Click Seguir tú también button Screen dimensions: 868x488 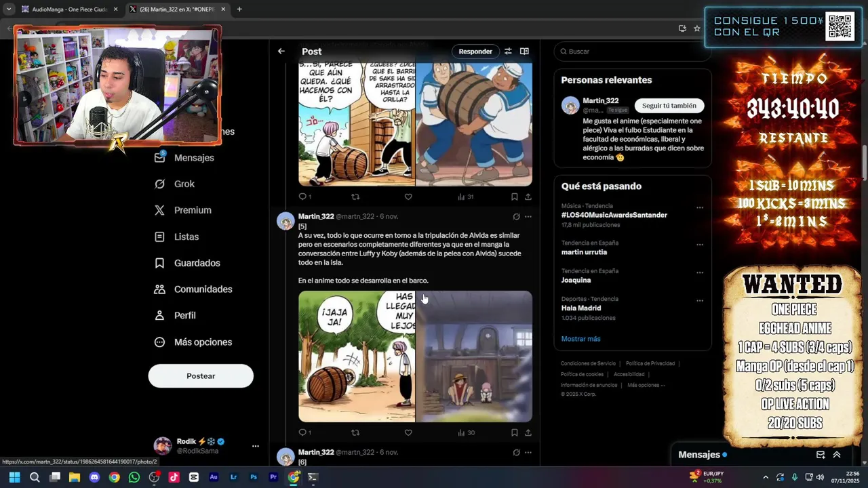click(x=669, y=106)
